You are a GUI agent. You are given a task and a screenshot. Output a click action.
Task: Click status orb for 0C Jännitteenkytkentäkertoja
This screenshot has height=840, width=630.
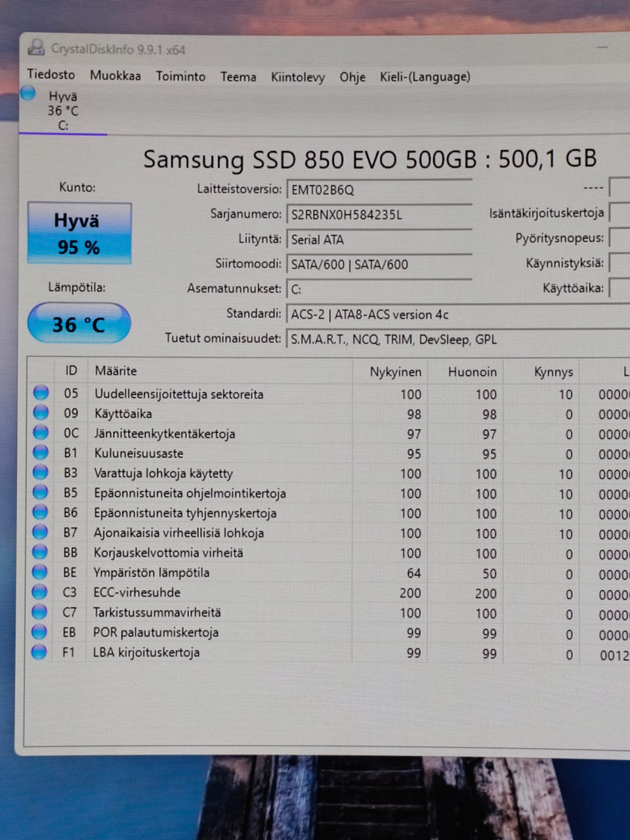41,432
